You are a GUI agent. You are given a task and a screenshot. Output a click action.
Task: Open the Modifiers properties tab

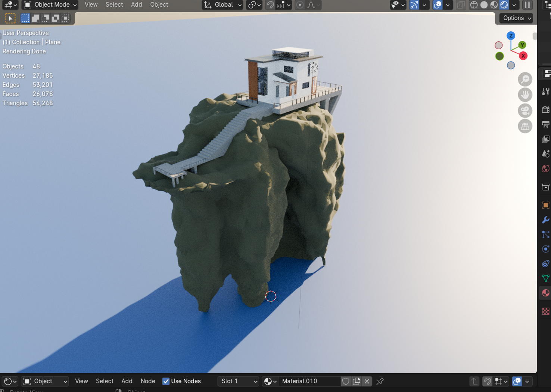tap(546, 220)
